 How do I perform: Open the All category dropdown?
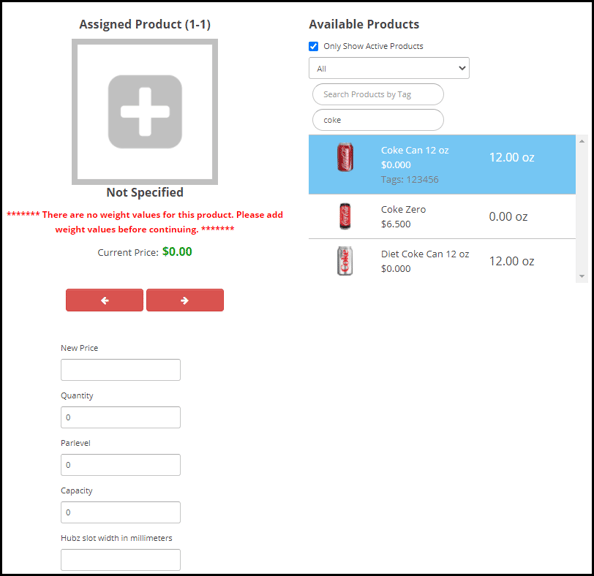389,68
